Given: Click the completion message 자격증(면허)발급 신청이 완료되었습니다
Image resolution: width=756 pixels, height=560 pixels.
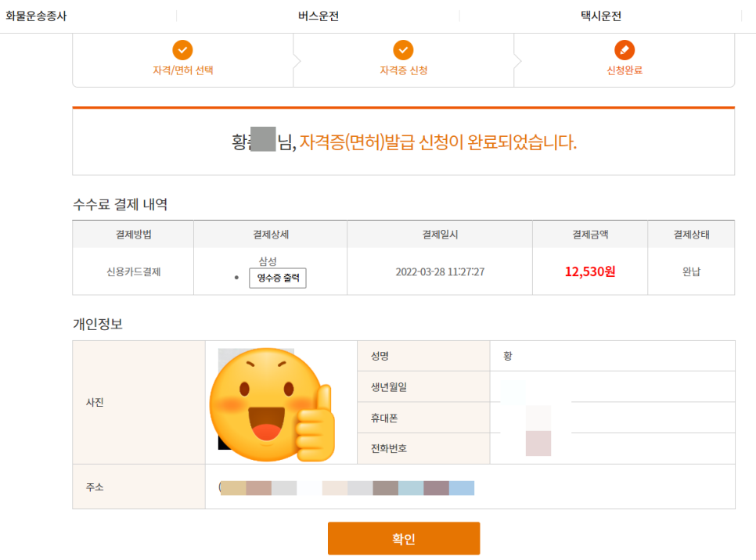Looking at the screenshot, I should coord(437,142).
